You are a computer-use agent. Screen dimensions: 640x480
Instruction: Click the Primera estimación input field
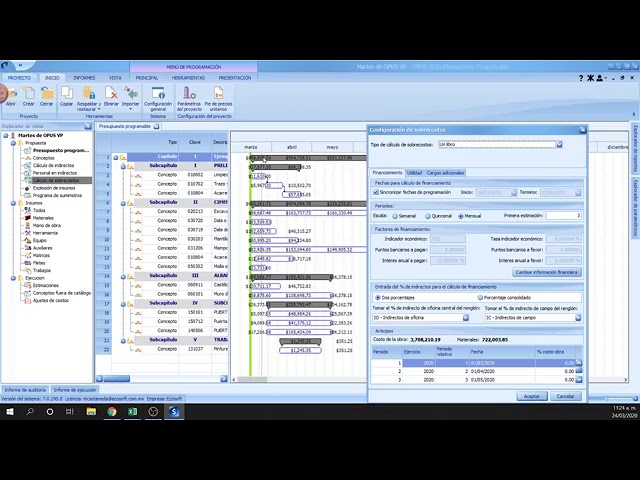pyautogui.click(x=564, y=216)
